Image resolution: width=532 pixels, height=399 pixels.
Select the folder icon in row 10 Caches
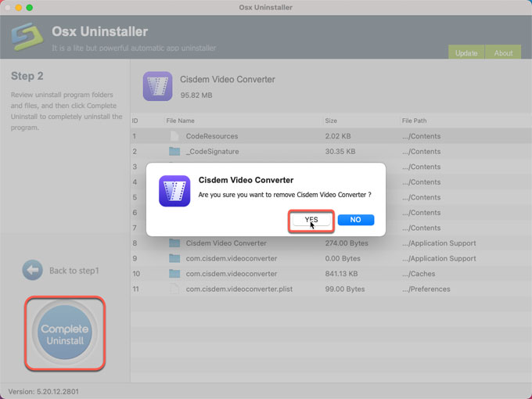pos(174,274)
